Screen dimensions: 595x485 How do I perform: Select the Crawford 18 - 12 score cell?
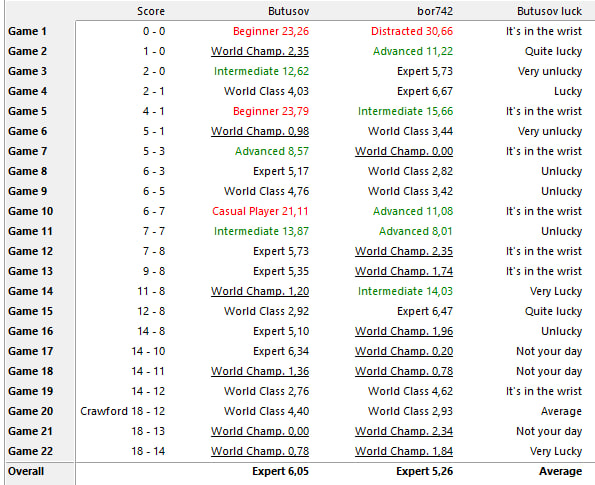[123, 411]
